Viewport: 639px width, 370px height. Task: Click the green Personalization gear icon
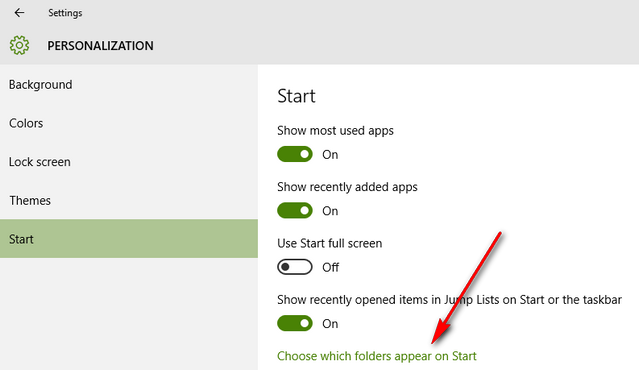19,45
